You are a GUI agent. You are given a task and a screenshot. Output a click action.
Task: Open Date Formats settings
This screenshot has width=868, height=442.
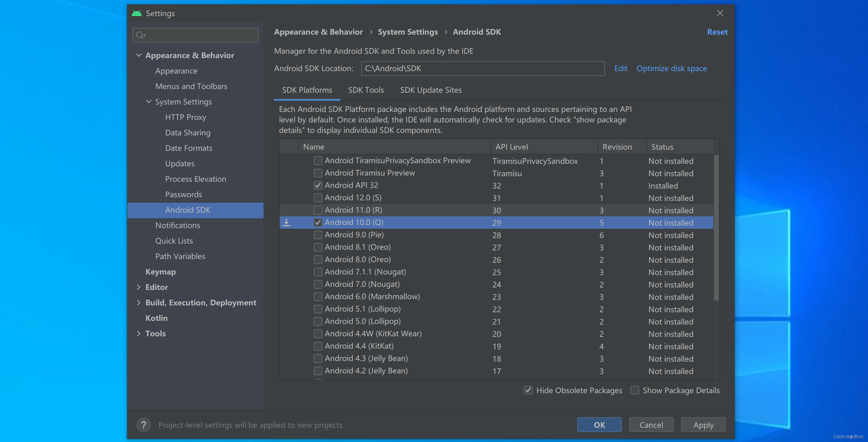[189, 148]
